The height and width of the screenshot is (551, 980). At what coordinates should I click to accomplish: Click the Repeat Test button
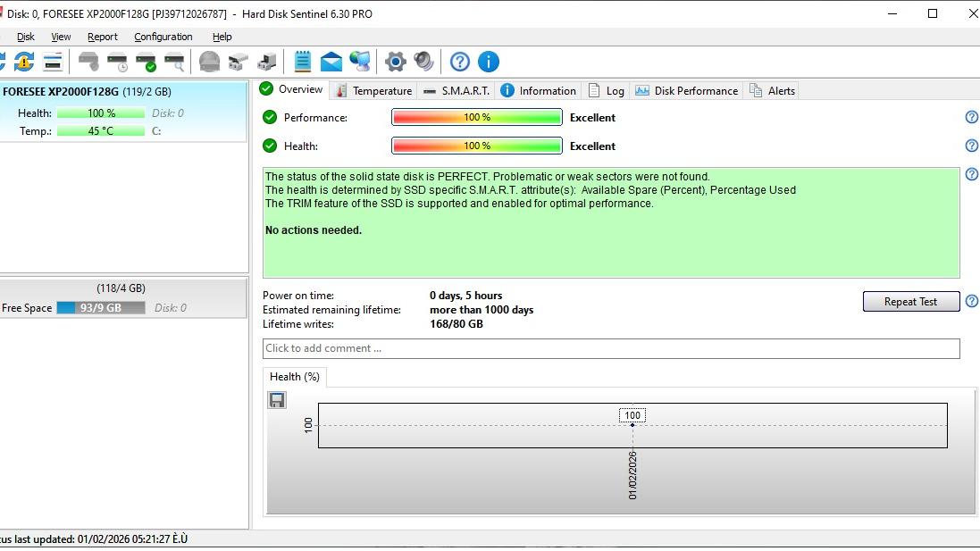(x=911, y=301)
